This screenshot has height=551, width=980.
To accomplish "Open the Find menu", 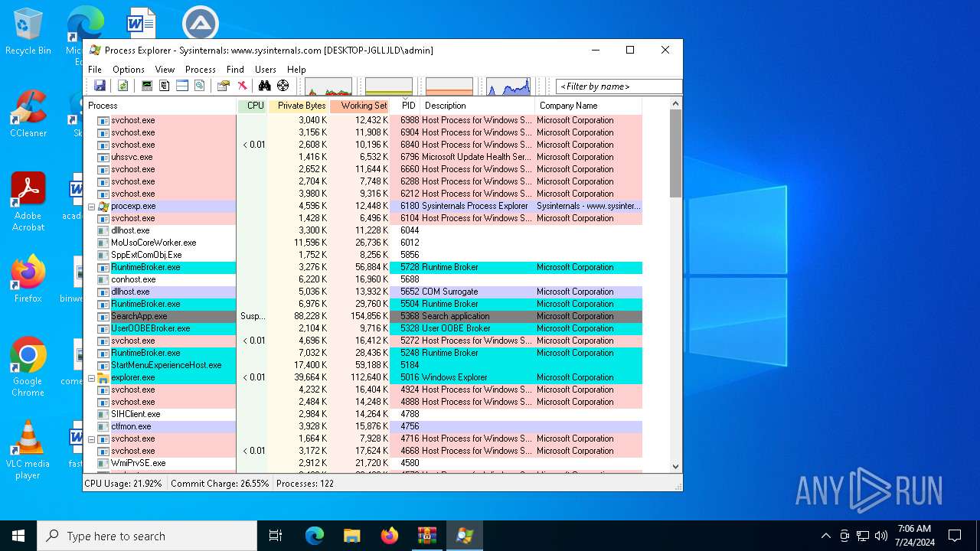I will tap(235, 69).
